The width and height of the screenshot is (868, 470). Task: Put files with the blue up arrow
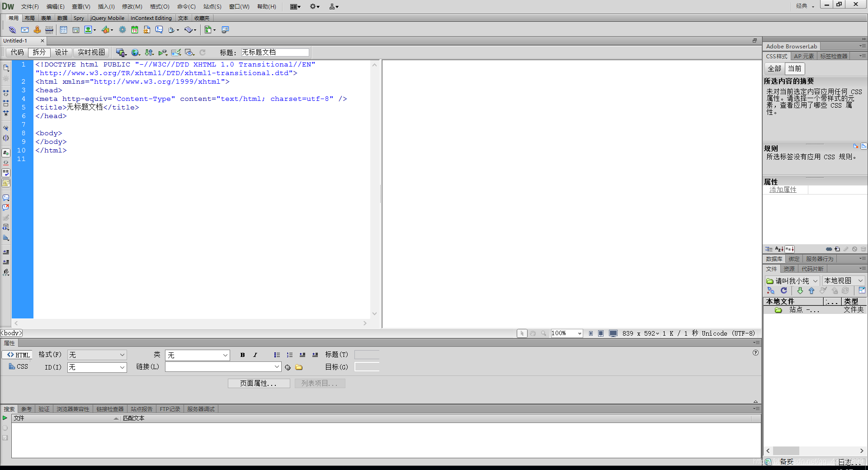(811, 291)
